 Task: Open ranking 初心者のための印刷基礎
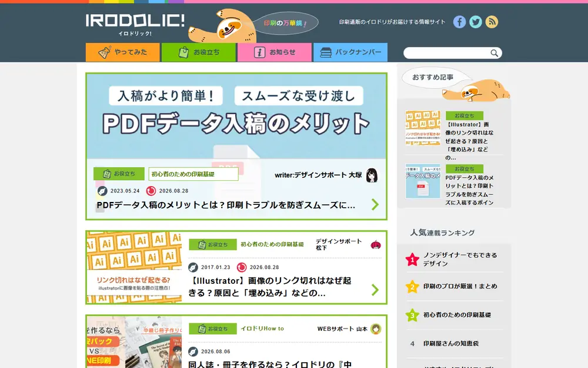point(457,314)
